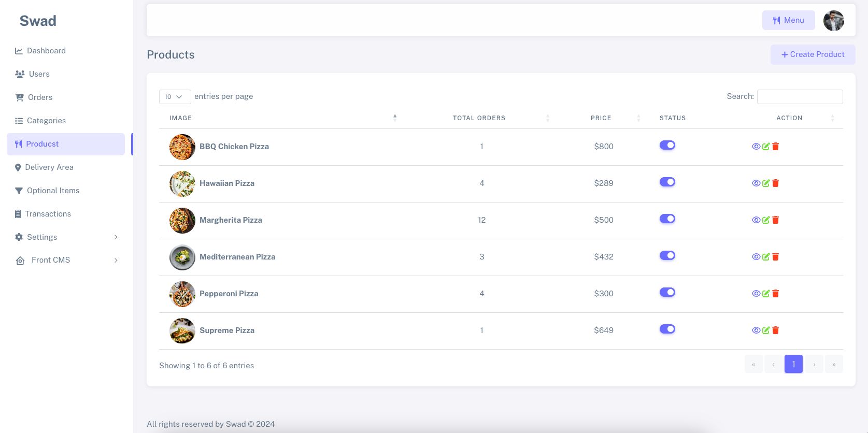This screenshot has height=433, width=868.
Task: Click the Menu button in header
Action: point(788,20)
